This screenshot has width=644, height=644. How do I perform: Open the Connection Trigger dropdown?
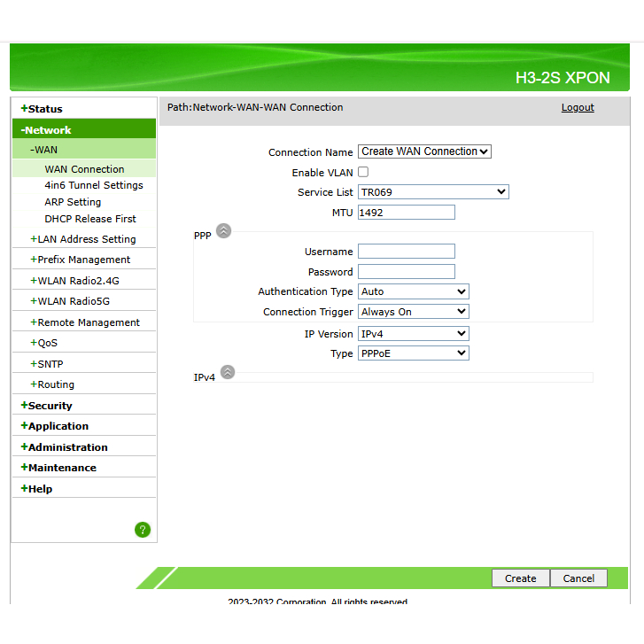point(413,312)
